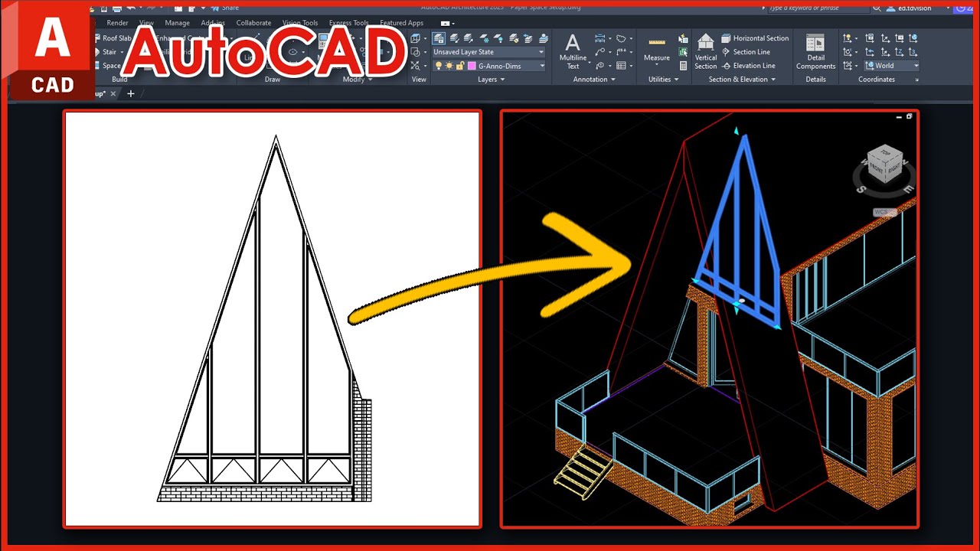Screen dimensions: 980x551
Task: Click the table icon in Annotation panel
Action: click(622, 66)
